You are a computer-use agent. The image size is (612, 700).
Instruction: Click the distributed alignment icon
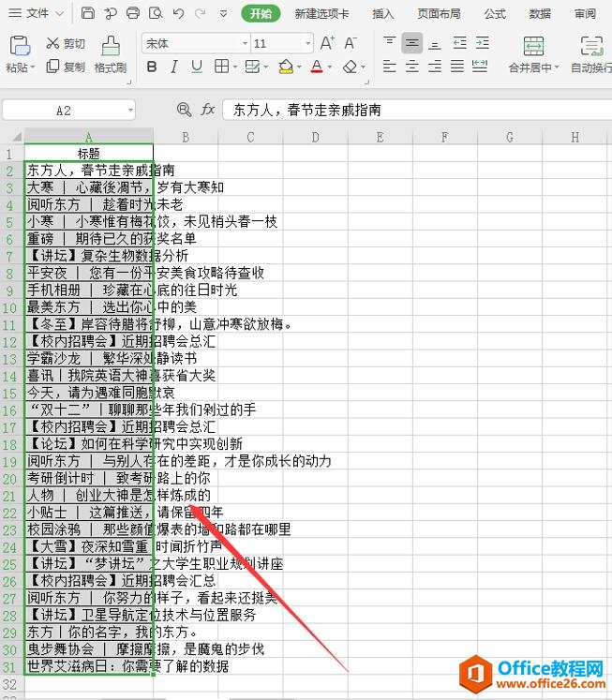[x=480, y=67]
